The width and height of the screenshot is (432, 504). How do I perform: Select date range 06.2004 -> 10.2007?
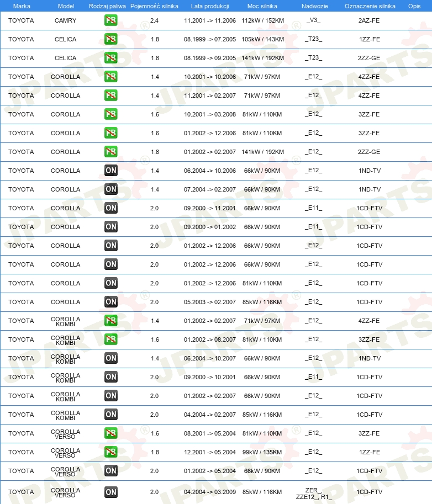coord(210,358)
